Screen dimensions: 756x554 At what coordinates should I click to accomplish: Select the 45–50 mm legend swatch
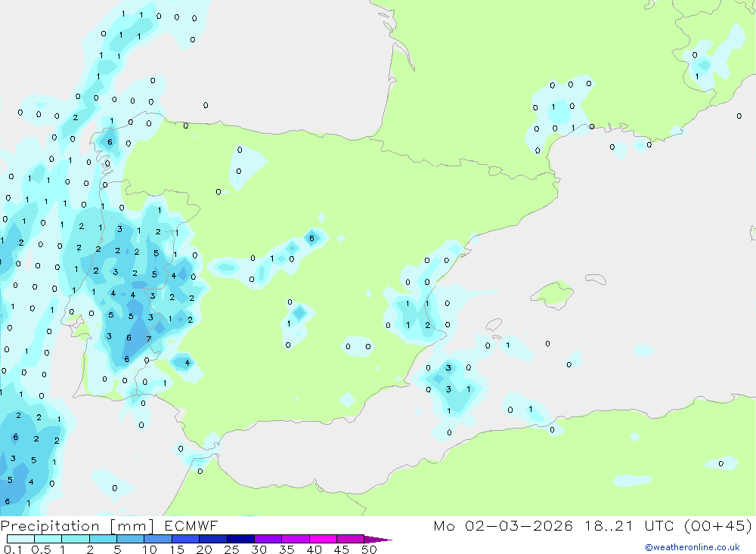click(x=351, y=539)
